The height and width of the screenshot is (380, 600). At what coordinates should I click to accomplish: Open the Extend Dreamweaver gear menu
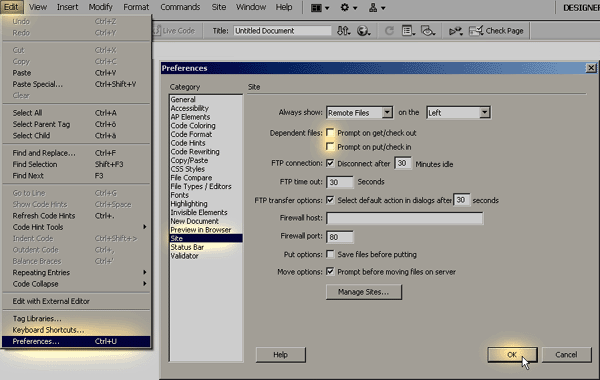click(x=349, y=8)
